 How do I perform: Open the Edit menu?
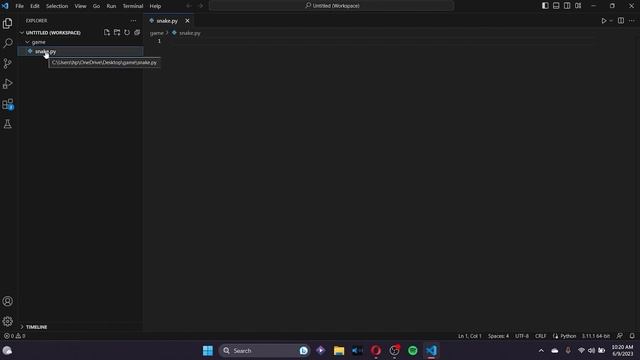click(35, 6)
